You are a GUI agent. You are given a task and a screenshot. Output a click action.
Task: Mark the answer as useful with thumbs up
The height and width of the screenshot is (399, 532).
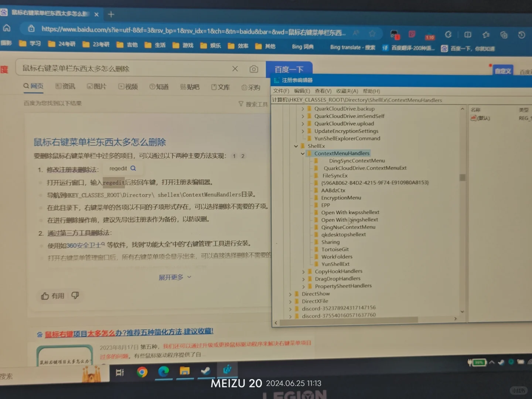point(53,296)
